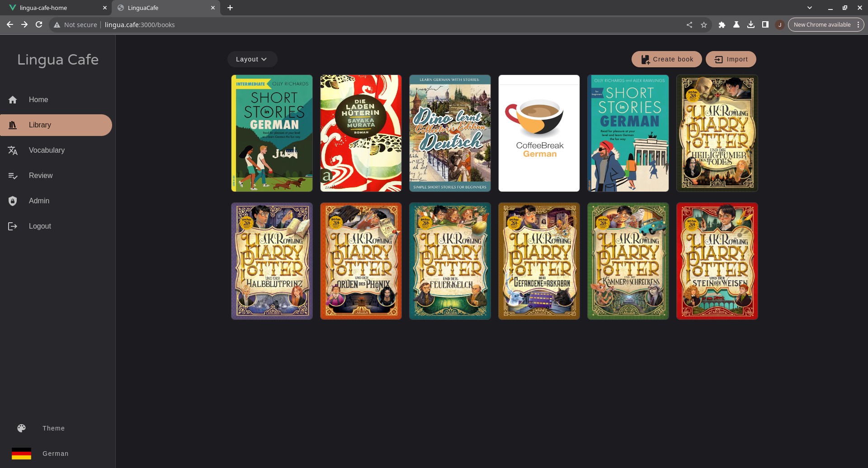Open Admin page
This screenshot has height=468, width=868.
(56, 201)
